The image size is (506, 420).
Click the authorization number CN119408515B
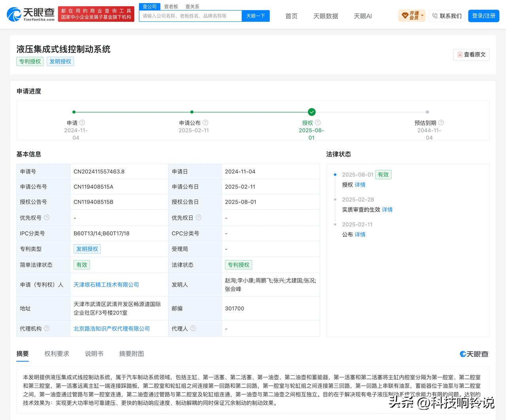[93, 202]
